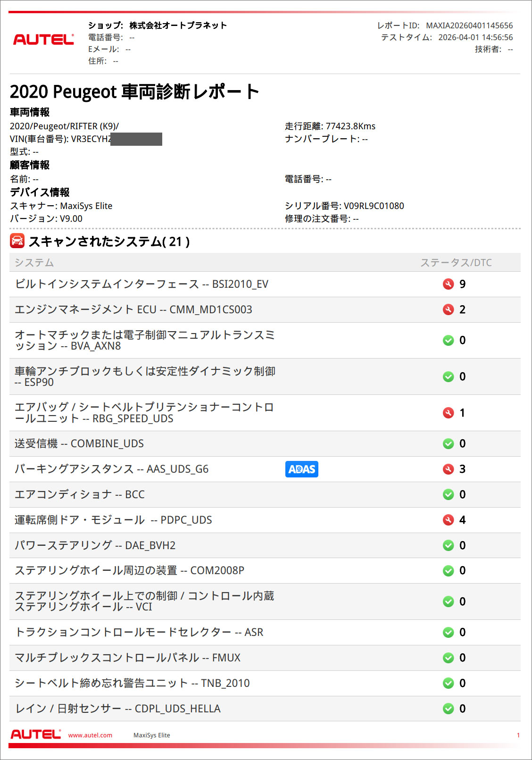Click the green check icon for ASR row

(x=448, y=632)
